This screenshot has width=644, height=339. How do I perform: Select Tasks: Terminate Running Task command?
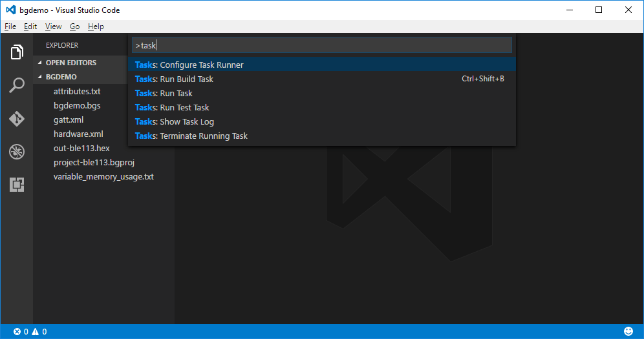point(322,136)
